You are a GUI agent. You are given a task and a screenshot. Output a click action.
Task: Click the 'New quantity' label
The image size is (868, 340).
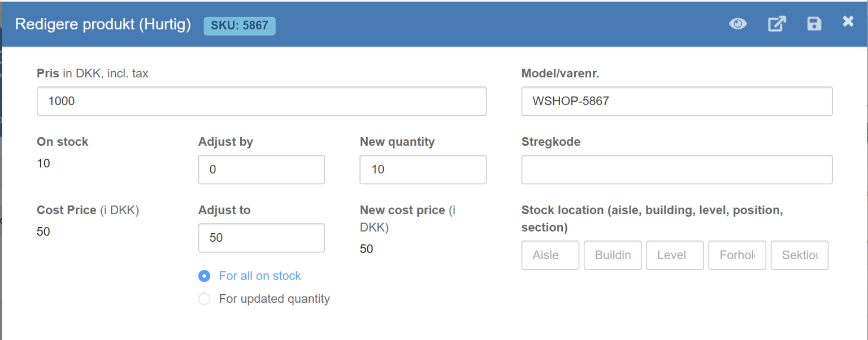tap(397, 142)
